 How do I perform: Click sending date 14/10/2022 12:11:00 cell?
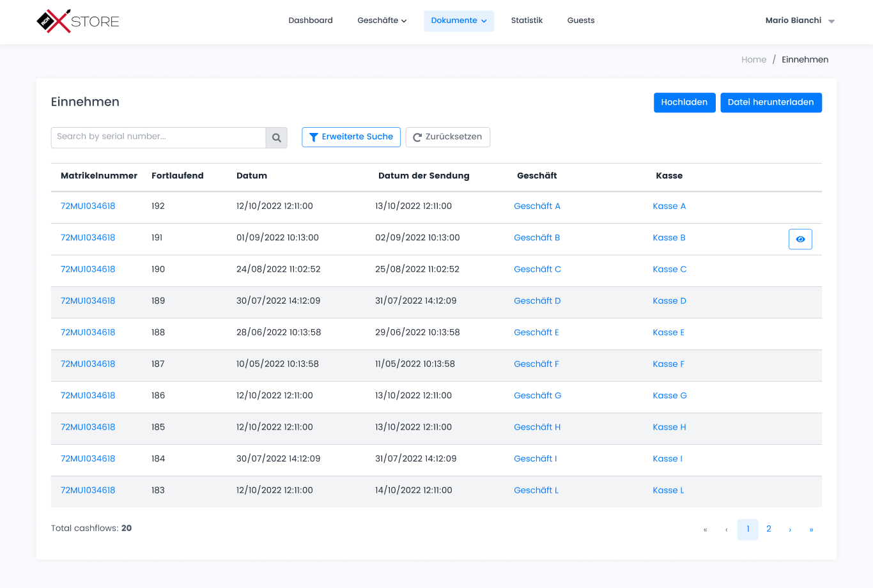[413, 490]
